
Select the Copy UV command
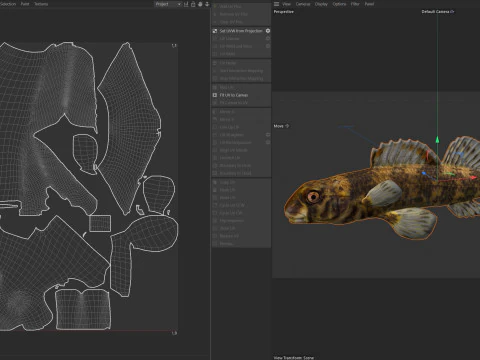pyautogui.click(x=227, y=182)
